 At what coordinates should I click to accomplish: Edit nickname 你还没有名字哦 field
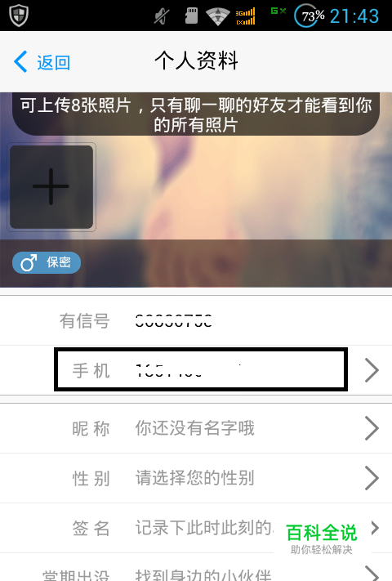194,428
